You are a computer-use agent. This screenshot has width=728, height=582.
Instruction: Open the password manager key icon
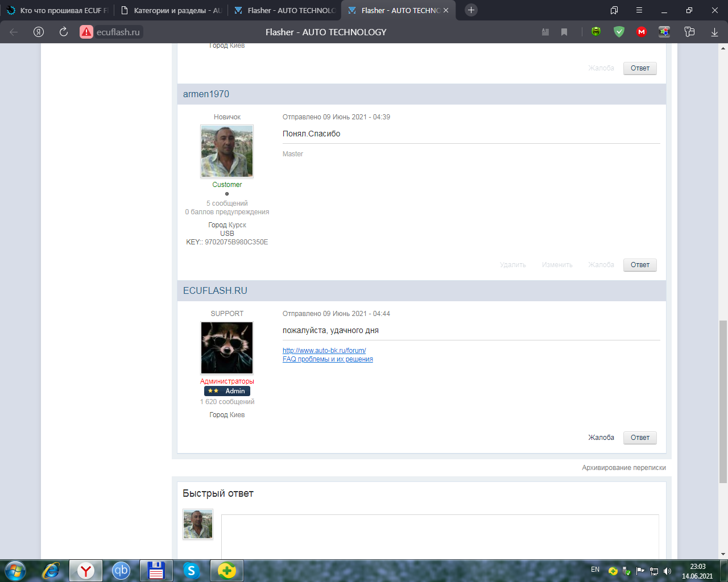click(x=689, y=32)
